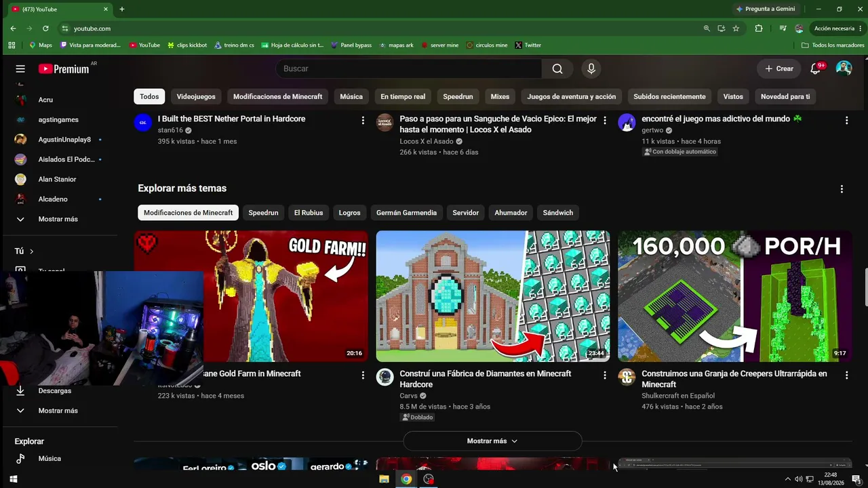Show hidden system tray icons
Viewport: 868px width, 488px height.
tap(787, 479)
